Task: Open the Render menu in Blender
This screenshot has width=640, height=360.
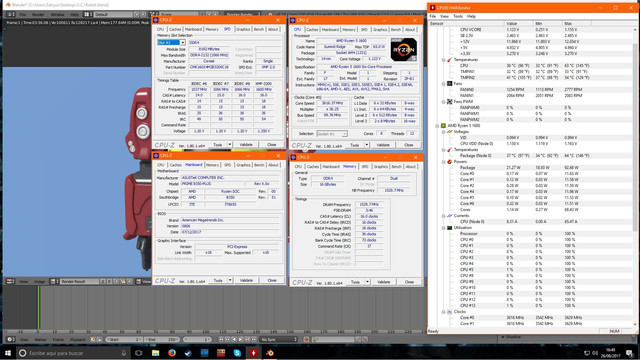Action: [38, 14]
